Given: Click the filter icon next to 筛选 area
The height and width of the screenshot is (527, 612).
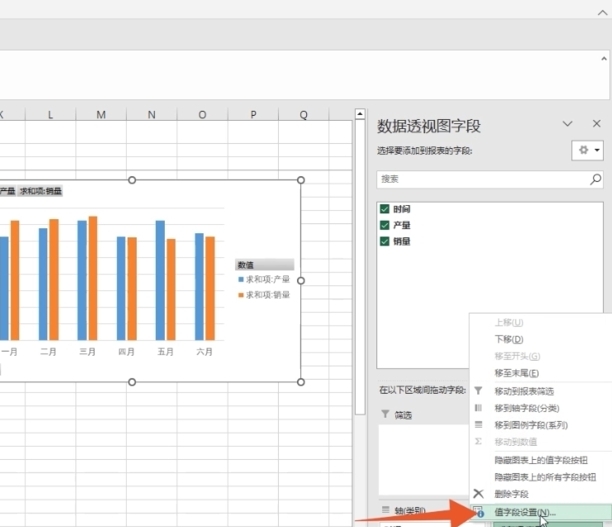Looking at the screenshot, I should pos(385,414).
